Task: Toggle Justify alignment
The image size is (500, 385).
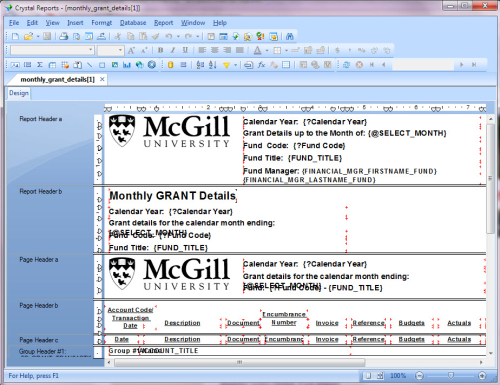Action: [x=239, y=50]
